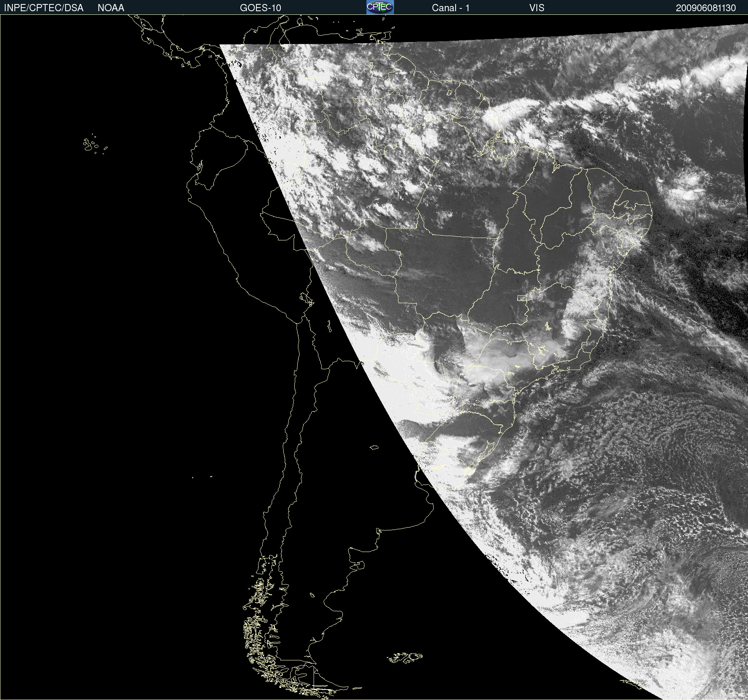Click the GOES-10 satellite label
Screen dimensions: 748x700
(x=260, y=8)
